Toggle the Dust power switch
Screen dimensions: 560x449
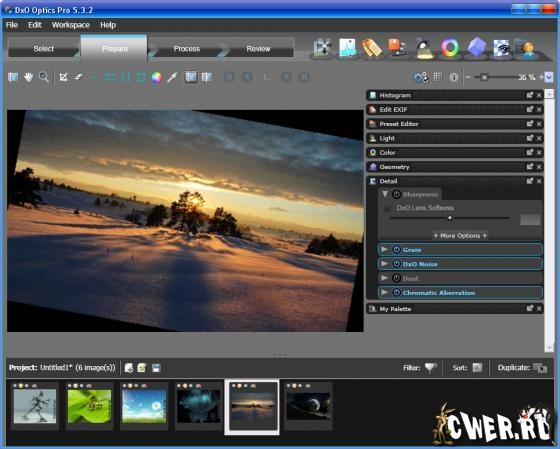point(396,278)
